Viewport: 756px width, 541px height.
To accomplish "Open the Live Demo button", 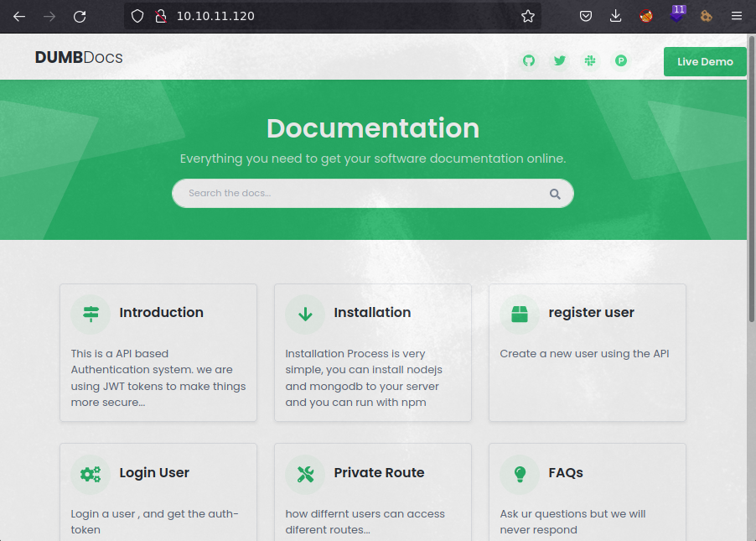I will point(705,62).
